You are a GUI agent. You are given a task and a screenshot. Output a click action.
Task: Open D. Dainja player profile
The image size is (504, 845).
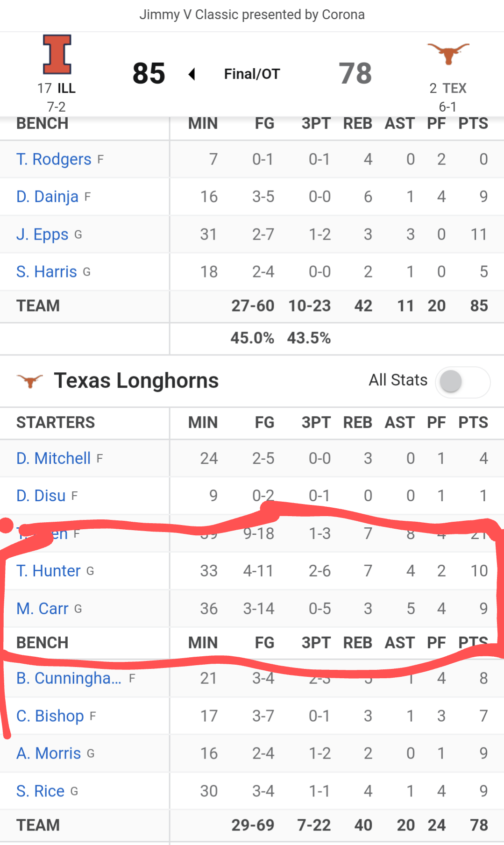[x=47, y=197]
